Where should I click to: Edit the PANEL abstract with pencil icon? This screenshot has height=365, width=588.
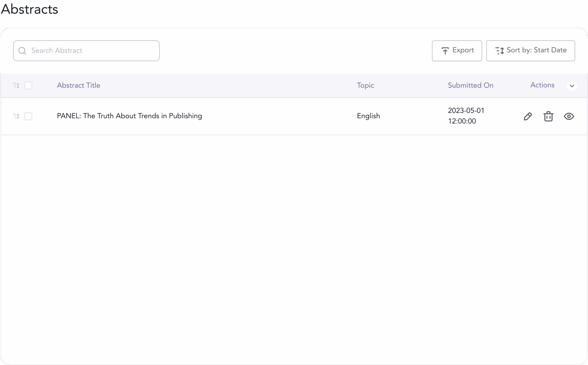pos(528,116)
